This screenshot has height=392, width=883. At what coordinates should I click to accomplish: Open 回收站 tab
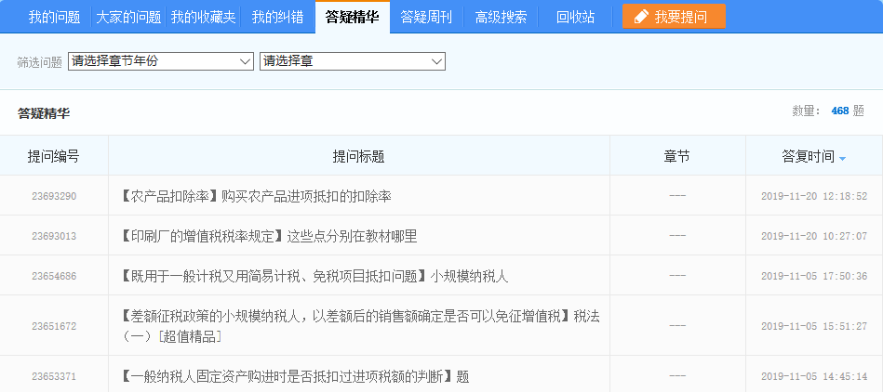[x=575, y=17]
